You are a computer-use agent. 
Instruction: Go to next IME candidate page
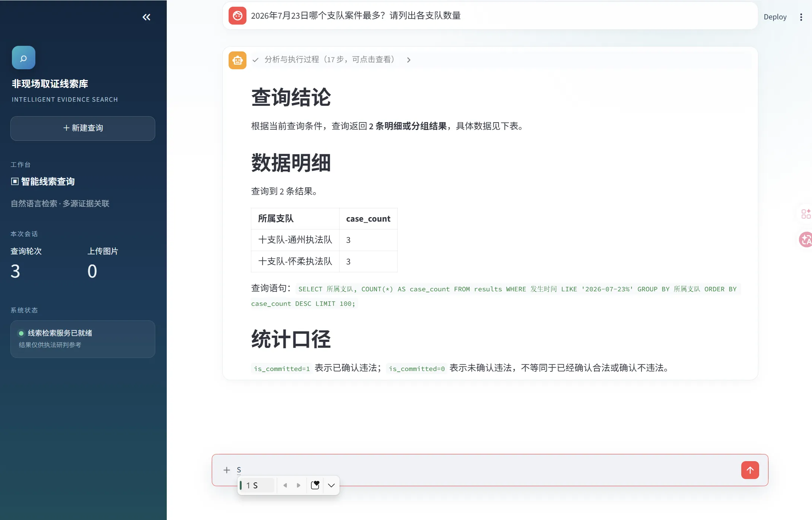(x=299, y=485)
